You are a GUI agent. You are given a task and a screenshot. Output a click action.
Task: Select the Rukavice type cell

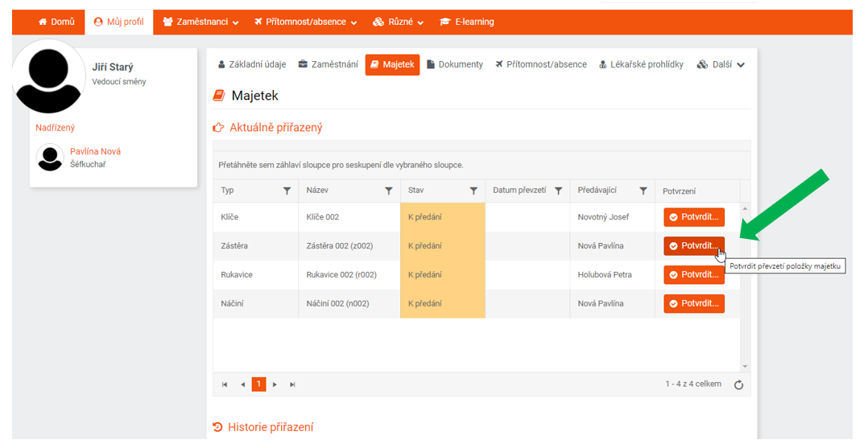(255, 275)
